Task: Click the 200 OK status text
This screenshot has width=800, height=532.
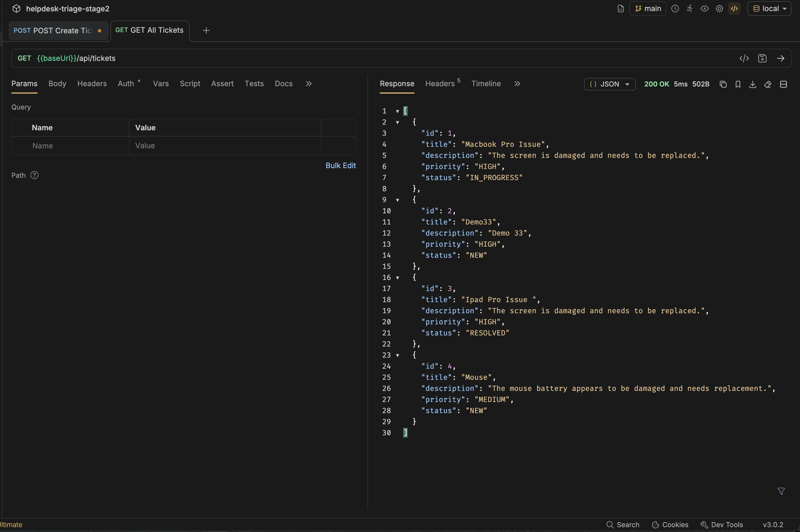Action: (657, 84)
